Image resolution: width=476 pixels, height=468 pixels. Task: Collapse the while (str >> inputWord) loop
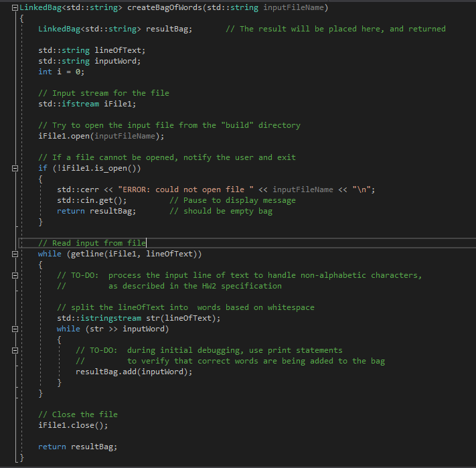[15, 329]
